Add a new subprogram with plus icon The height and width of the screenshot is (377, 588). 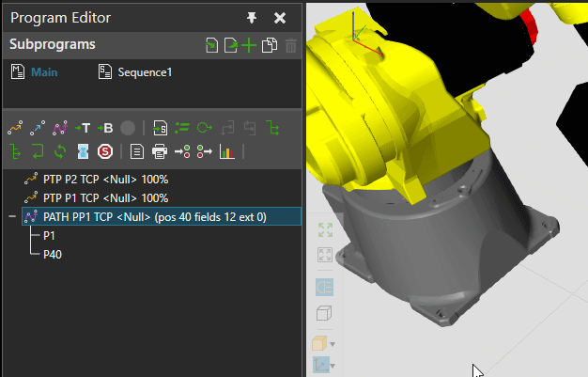[249, 45]
